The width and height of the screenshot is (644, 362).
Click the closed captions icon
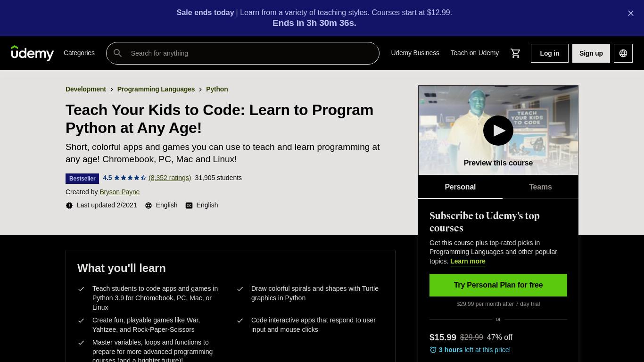click(189, 206)
